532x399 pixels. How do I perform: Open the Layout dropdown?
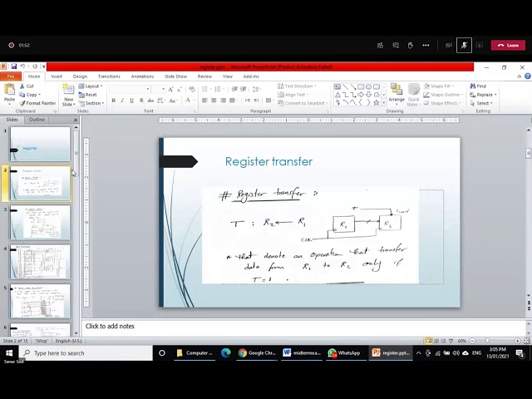coord(91,86)
